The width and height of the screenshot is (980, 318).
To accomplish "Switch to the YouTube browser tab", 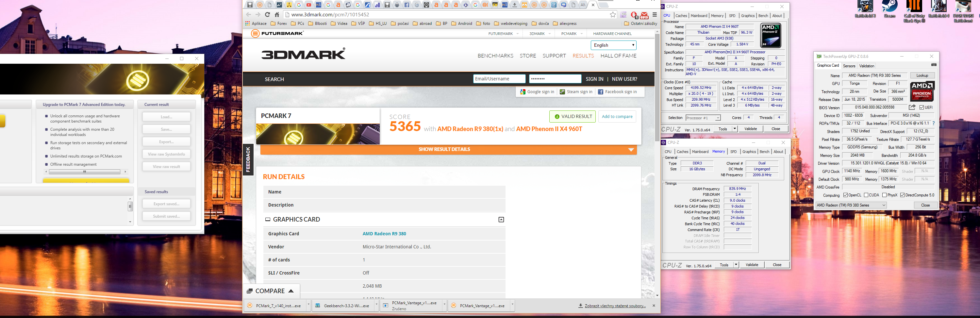I will tap(308, 5).
